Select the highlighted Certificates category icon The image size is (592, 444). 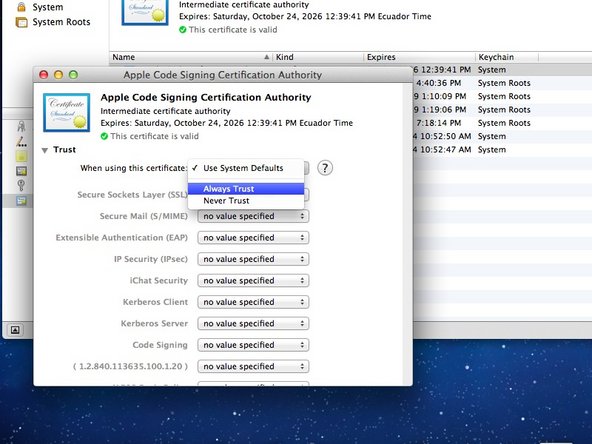tap(22, 201)
